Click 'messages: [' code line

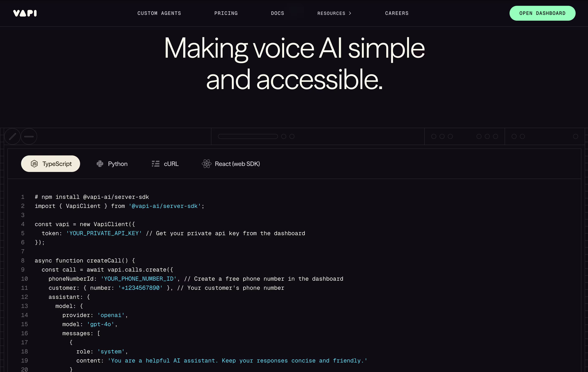[x=81, y=333]
